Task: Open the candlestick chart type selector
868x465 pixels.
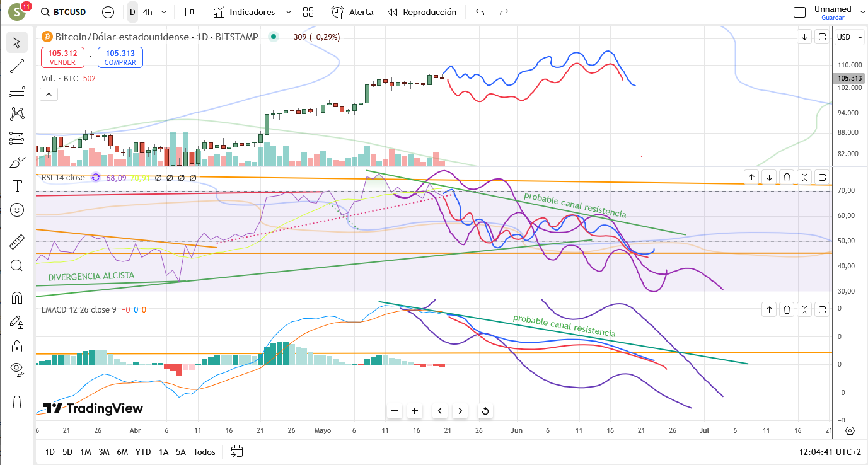Action: (189, 12)
